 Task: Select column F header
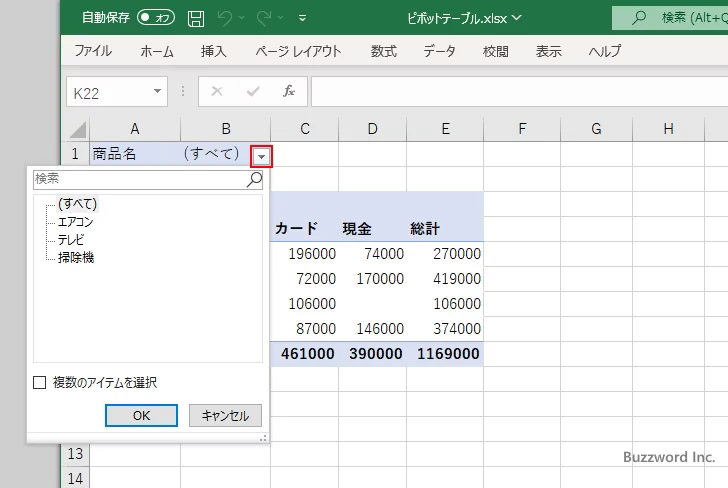tap(522, 129)
